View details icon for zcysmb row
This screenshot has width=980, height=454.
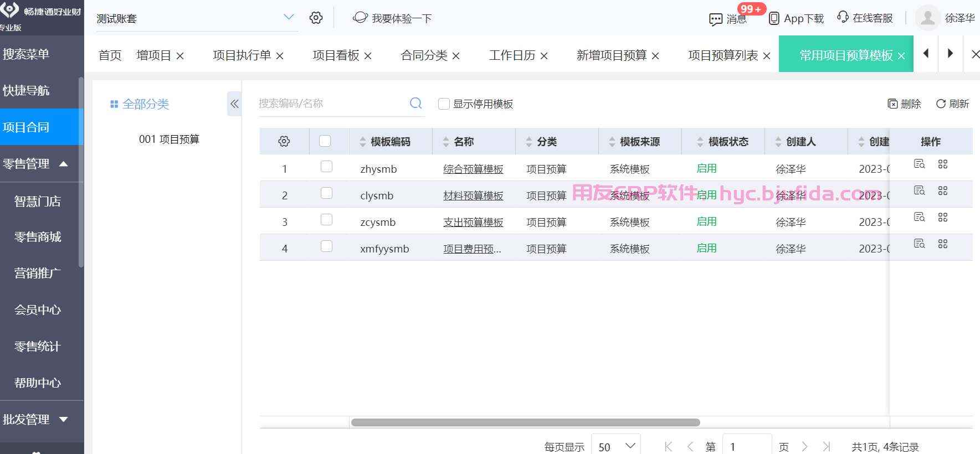point(920,217)
